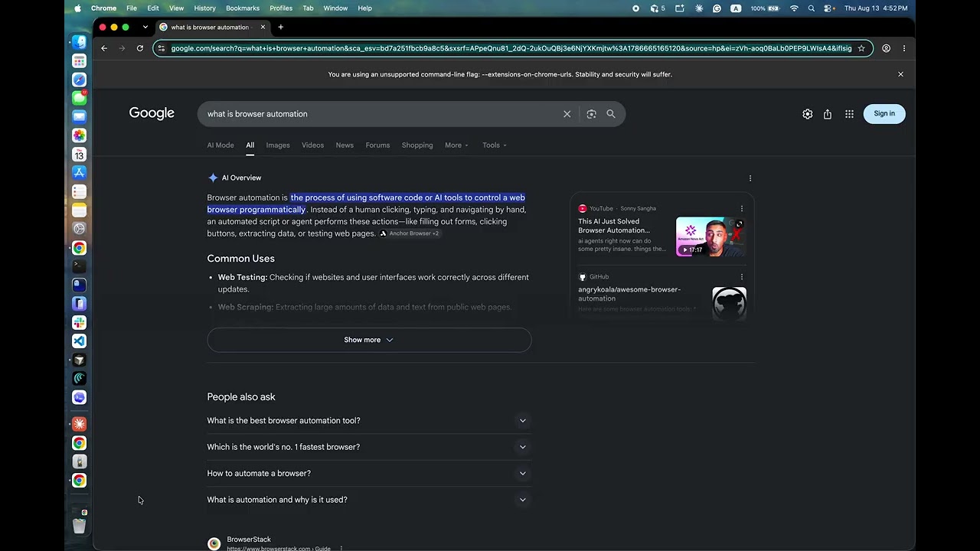Close the 'what is browser automation' tab
Image resolution: width=980 pixels, height=551 pixels.
263,28
